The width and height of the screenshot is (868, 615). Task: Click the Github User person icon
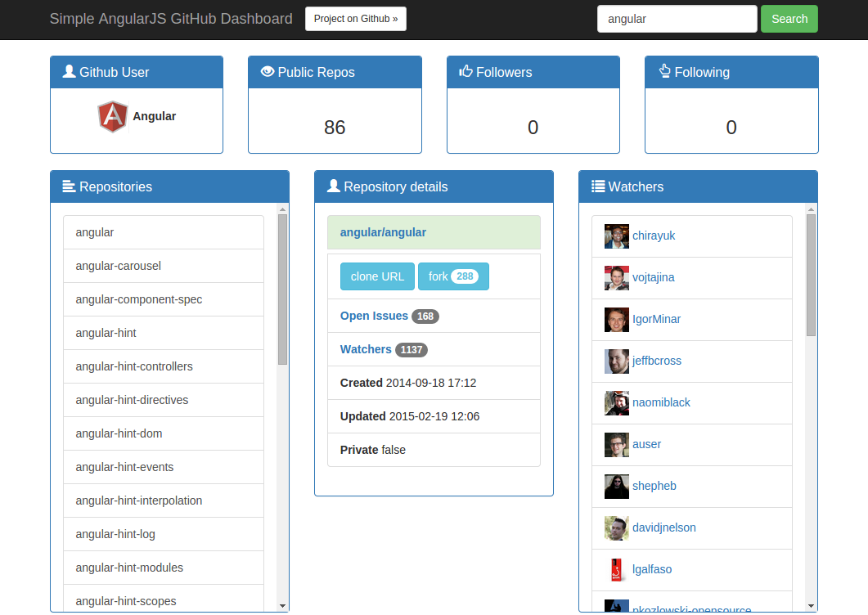pyautogui.click(x=70, y=71)
